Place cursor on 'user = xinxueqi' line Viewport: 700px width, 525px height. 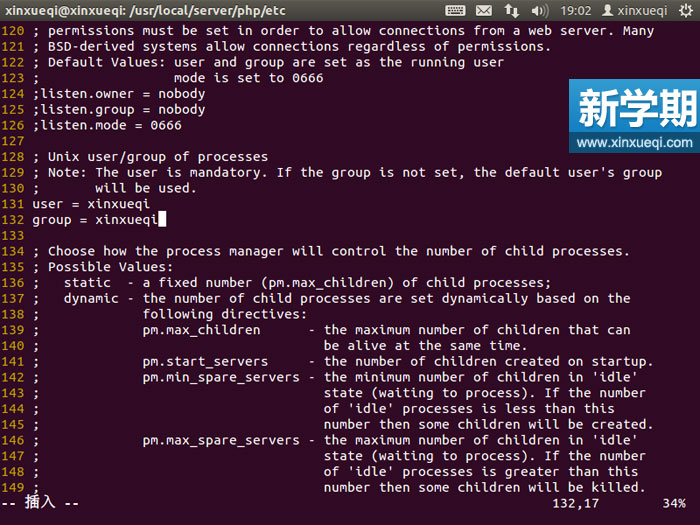(91, 204)
